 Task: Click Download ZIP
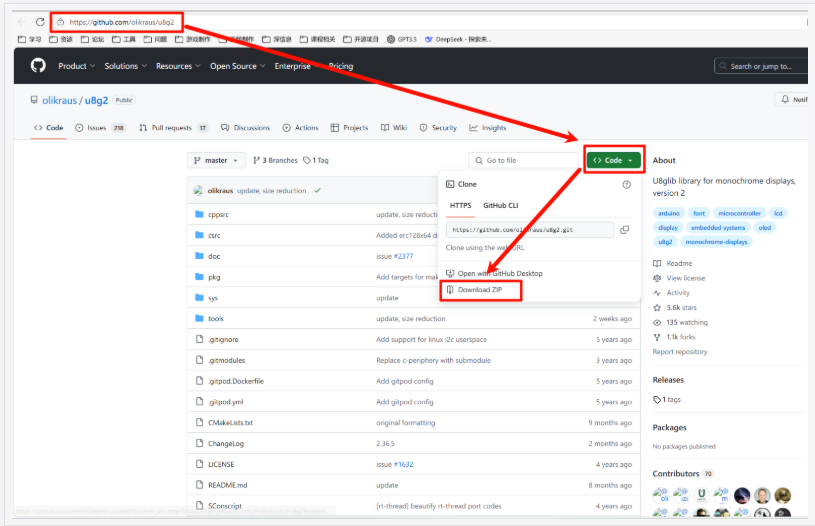tap(480, 290)
